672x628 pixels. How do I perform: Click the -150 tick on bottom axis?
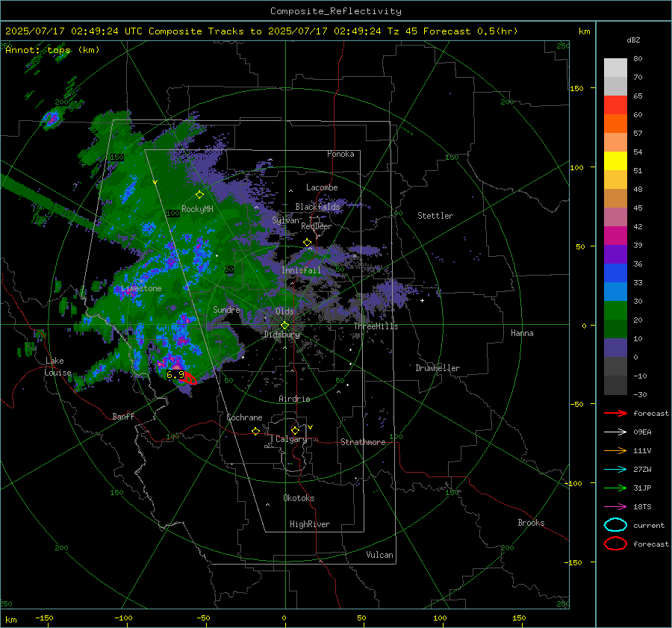pyautogui.click(x=44, y=618)
